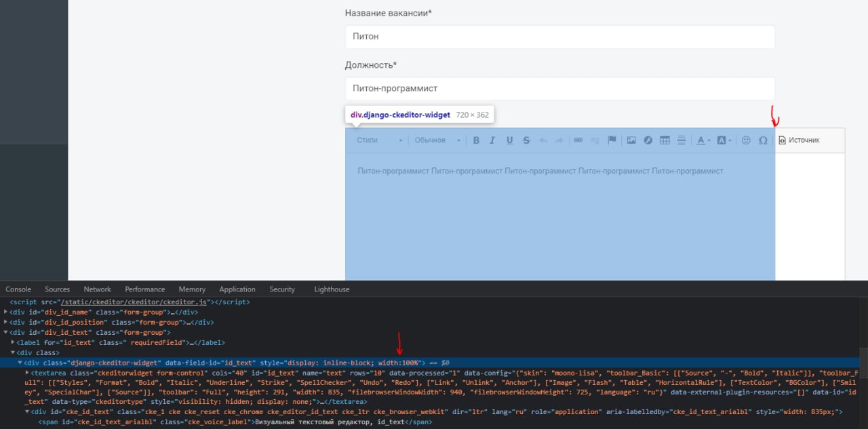
Task: Expand the textarea ckeditorwidget node
Action: [x=27, y=373]
